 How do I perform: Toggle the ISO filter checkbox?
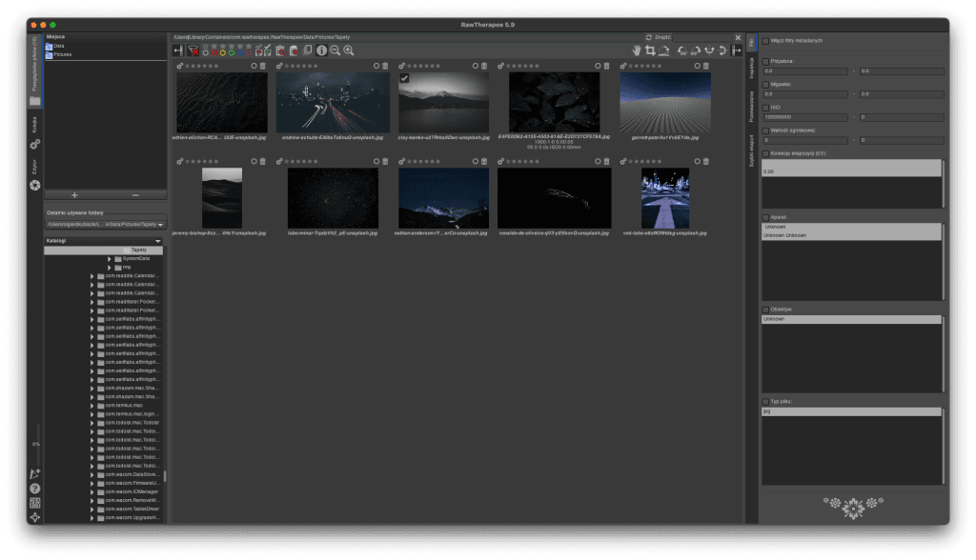pos(765,107)
